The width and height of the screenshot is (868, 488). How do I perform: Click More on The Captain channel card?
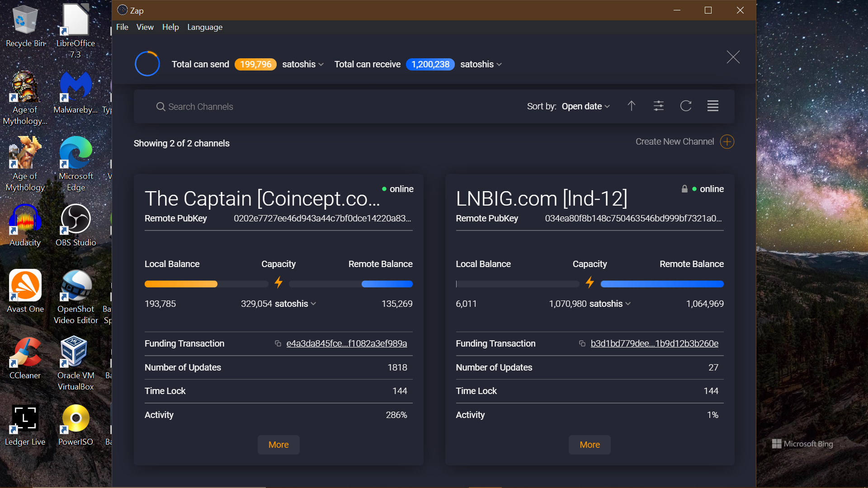click(278, 445)
